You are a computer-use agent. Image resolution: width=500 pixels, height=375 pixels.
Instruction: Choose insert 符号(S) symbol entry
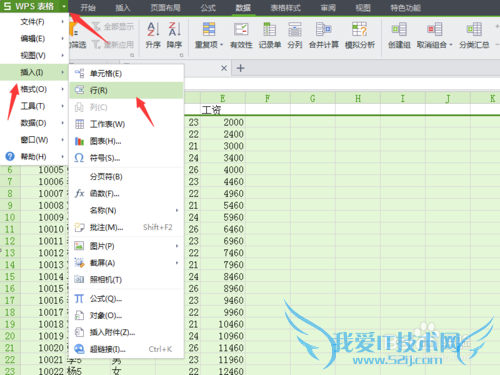tap(127, 158)
